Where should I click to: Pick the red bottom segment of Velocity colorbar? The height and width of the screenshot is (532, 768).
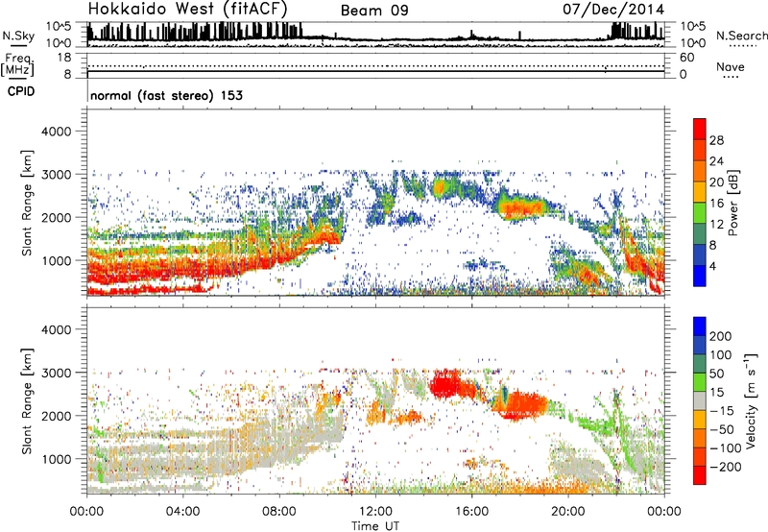pyautogui.click(x=700, y=475)
